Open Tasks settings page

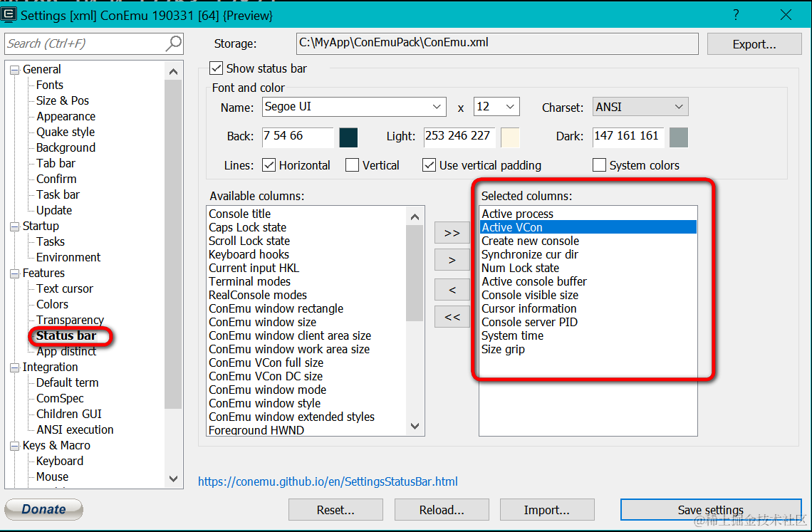[x=51, y=242]
